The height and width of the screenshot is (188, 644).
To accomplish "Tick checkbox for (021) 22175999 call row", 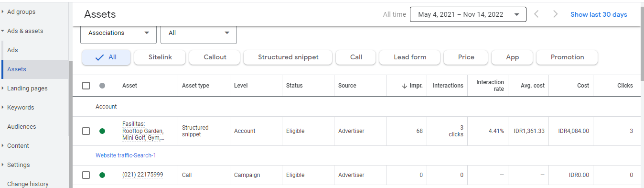I will click(x=86, y=175).
